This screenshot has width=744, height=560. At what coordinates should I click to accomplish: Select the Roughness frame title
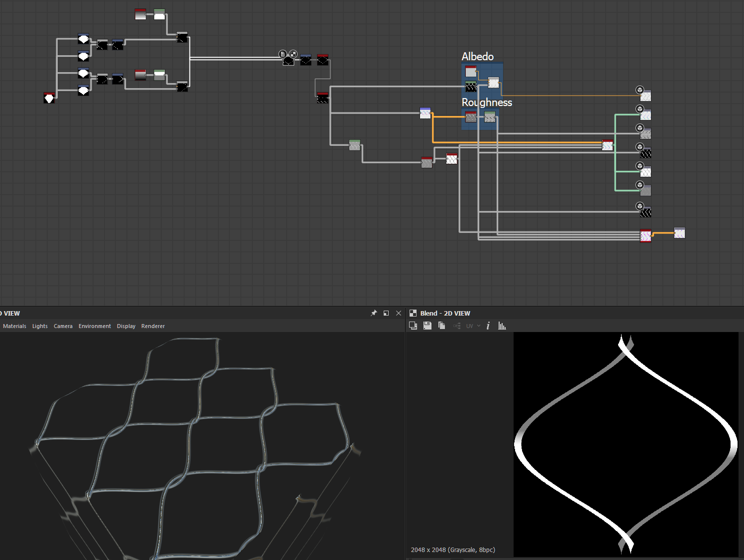click(487, 102)
